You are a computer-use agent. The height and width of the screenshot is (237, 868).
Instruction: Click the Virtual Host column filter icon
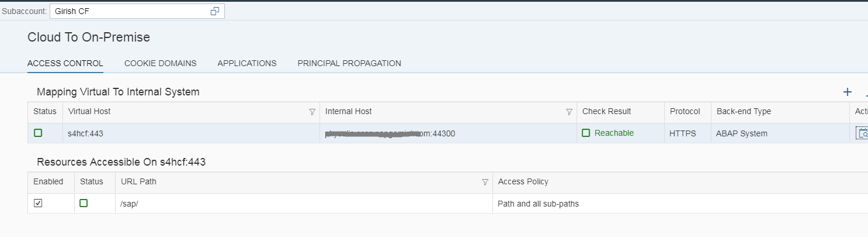[312, 112]
